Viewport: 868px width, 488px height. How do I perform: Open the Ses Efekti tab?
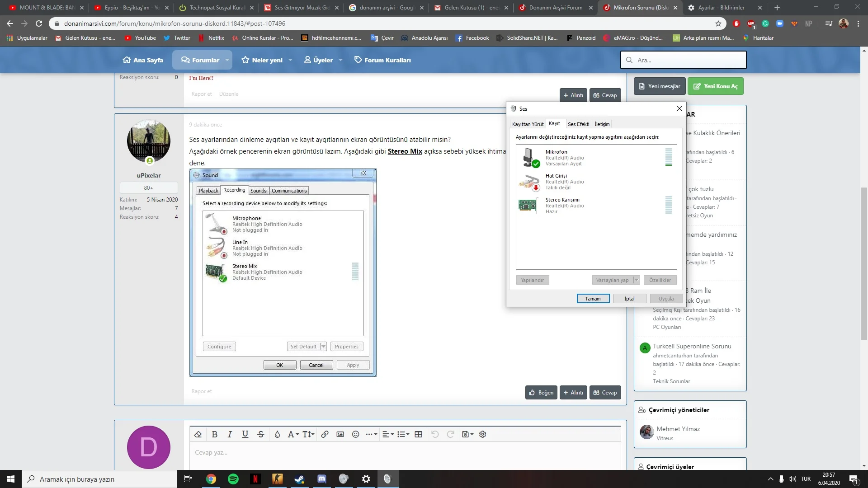click(x=578, y=124)
